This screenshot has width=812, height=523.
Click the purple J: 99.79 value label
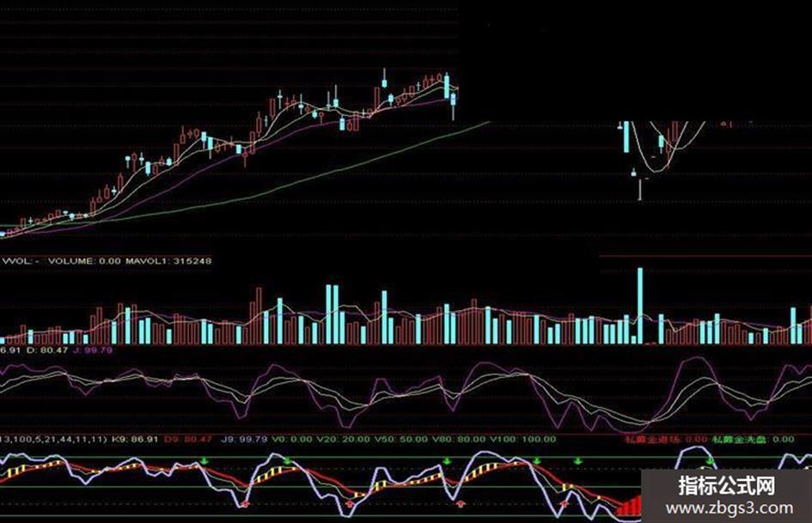tap(93, 350)
